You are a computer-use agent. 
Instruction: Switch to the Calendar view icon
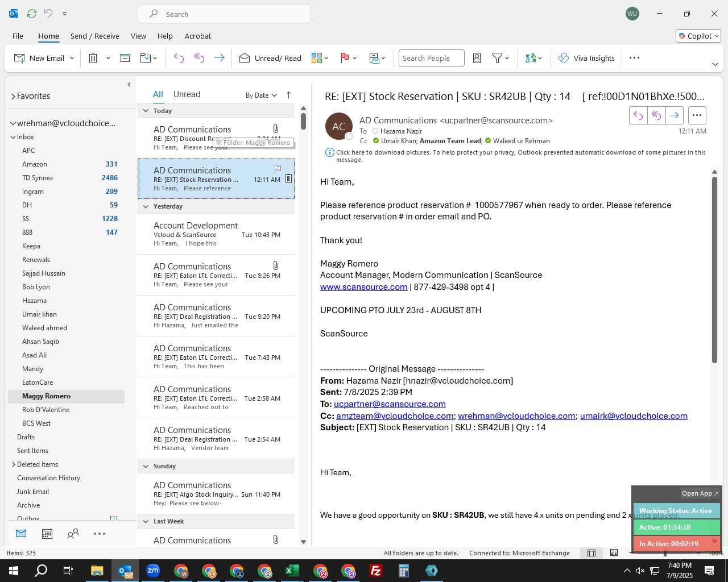[x=47, y=534]
